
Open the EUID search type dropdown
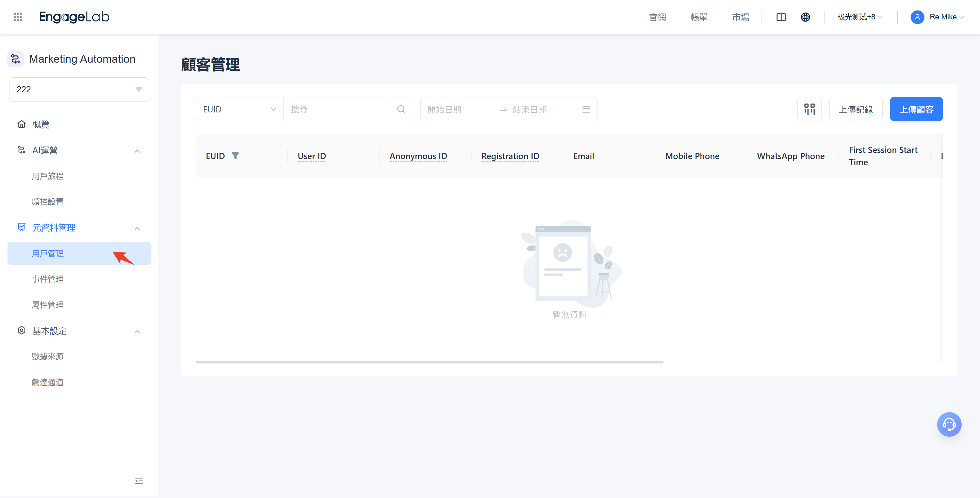[x=239, y=109]
